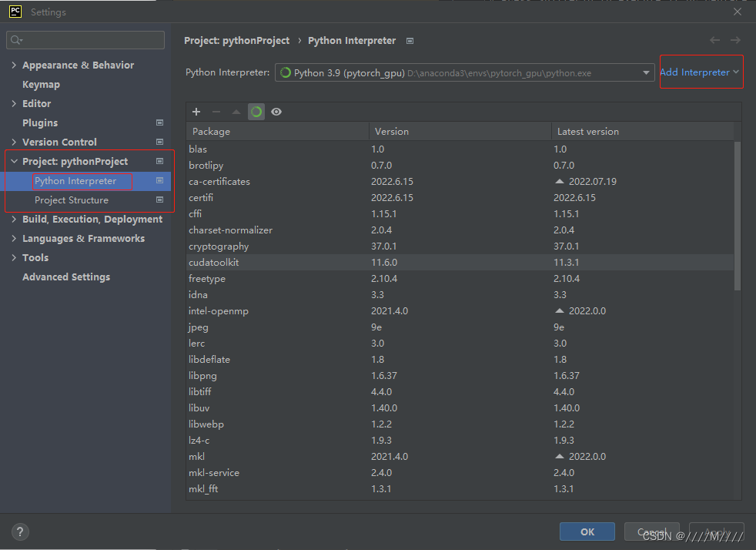
Task: Expand the Tools section
Action: (x=14, y=257)
